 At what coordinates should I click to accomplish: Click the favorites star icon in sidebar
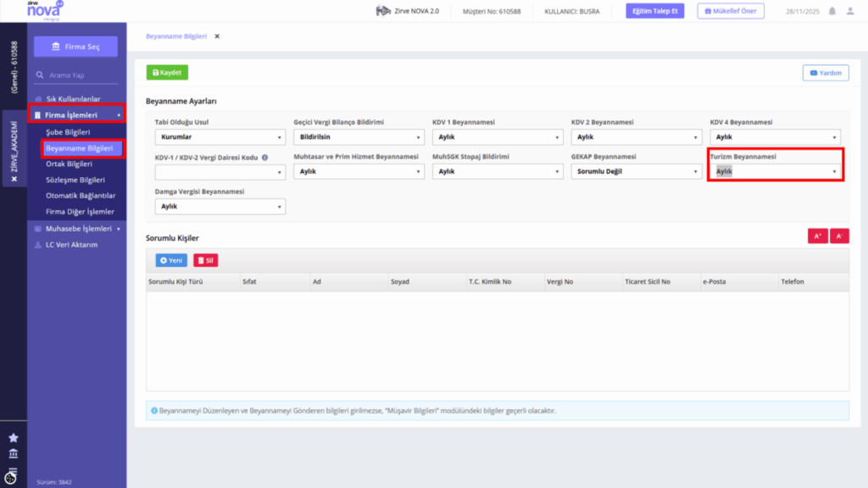click(14, 438)
